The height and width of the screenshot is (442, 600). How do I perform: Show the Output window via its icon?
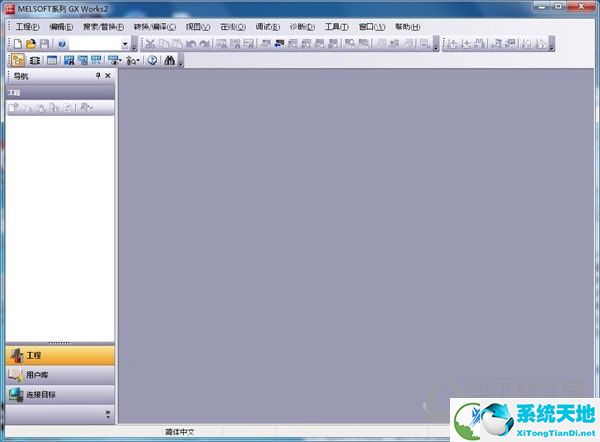coord(52,60)
